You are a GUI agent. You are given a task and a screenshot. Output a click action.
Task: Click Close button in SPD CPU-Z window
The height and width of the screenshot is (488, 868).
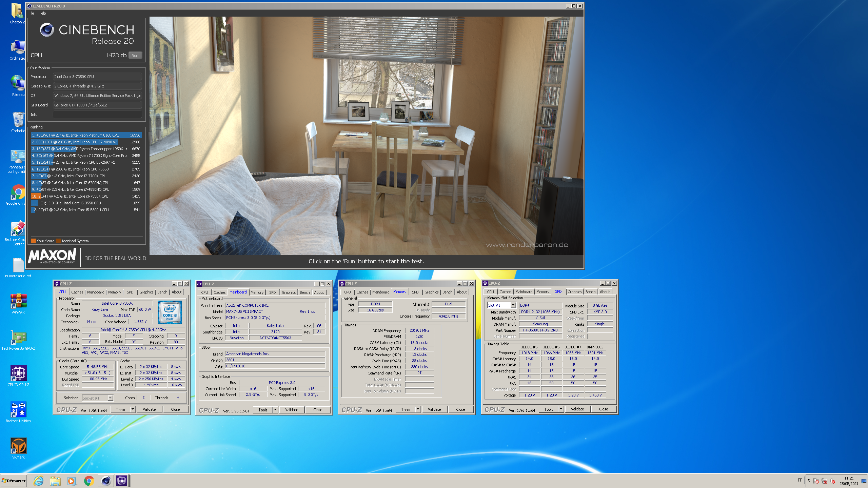click(x=604, y=409)
